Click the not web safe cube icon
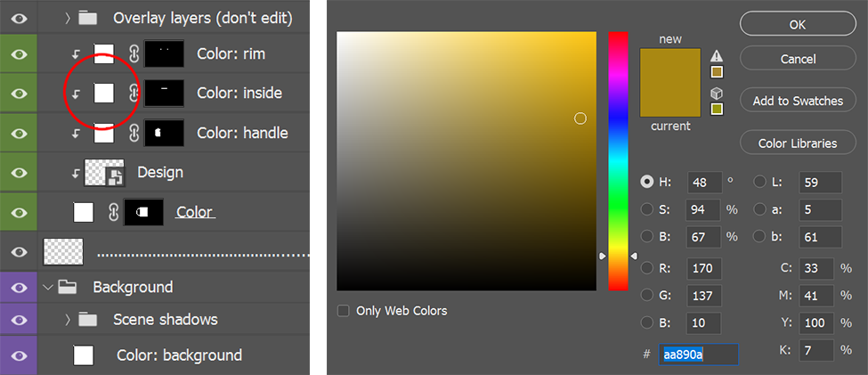868x375 pixels. 717,93
